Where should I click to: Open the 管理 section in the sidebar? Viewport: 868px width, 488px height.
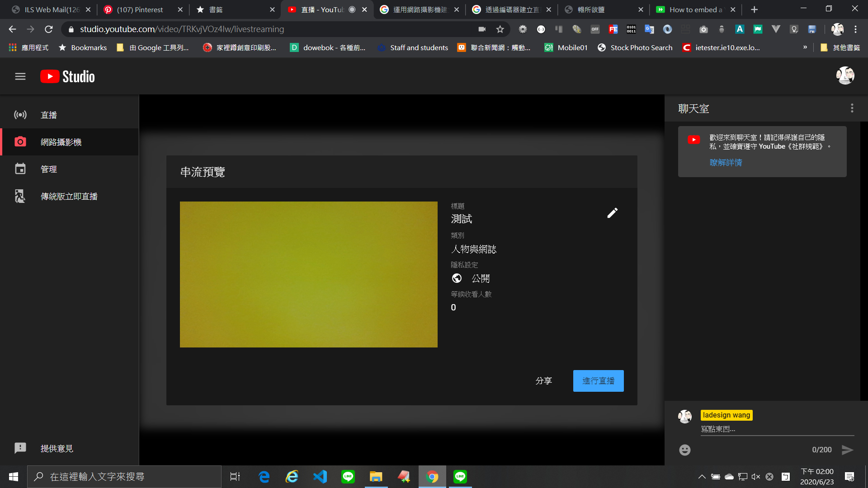tap(48, 169)
